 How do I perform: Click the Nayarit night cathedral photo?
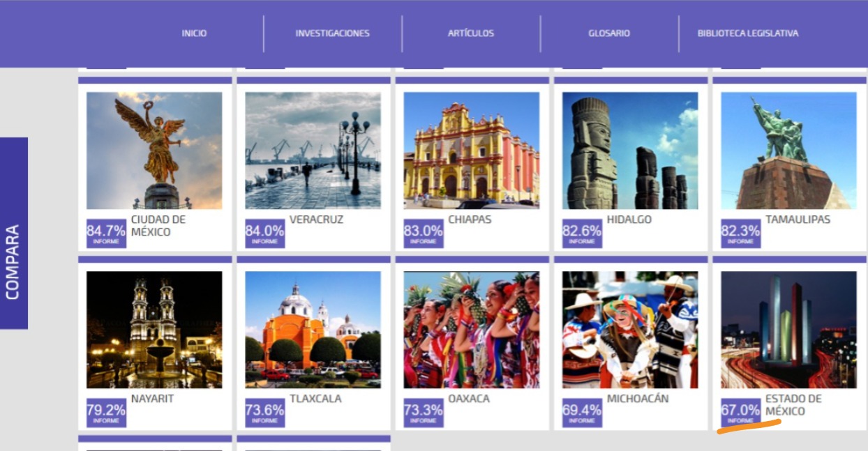click(x=154, y=330)
